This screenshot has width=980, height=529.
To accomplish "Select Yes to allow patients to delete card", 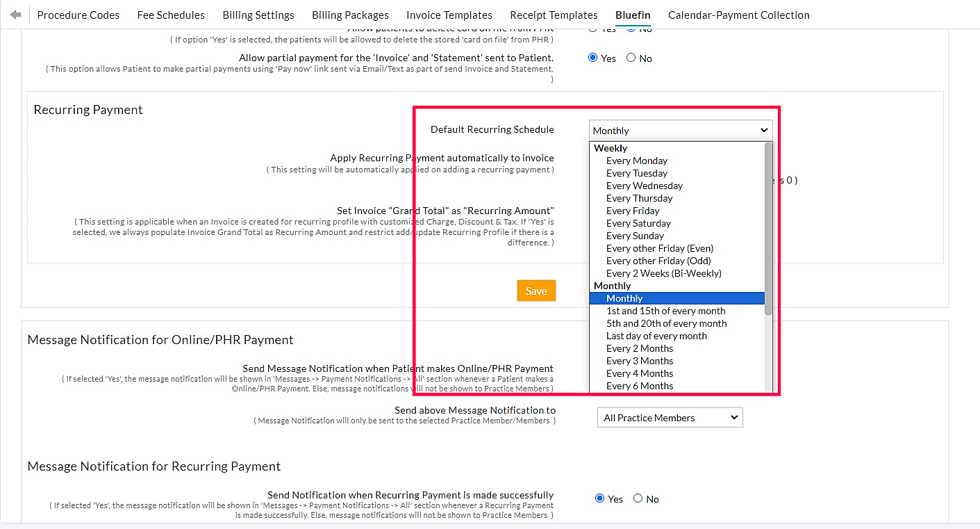I will [x=592, y=28].
